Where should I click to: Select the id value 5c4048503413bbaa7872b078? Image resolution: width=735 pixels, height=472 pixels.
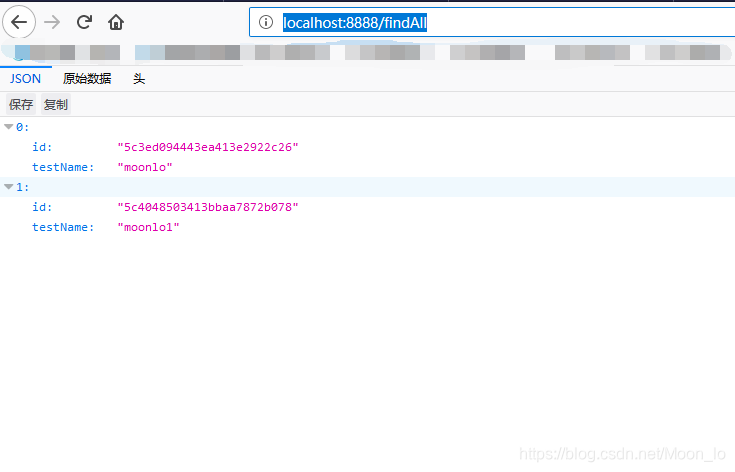208,207
